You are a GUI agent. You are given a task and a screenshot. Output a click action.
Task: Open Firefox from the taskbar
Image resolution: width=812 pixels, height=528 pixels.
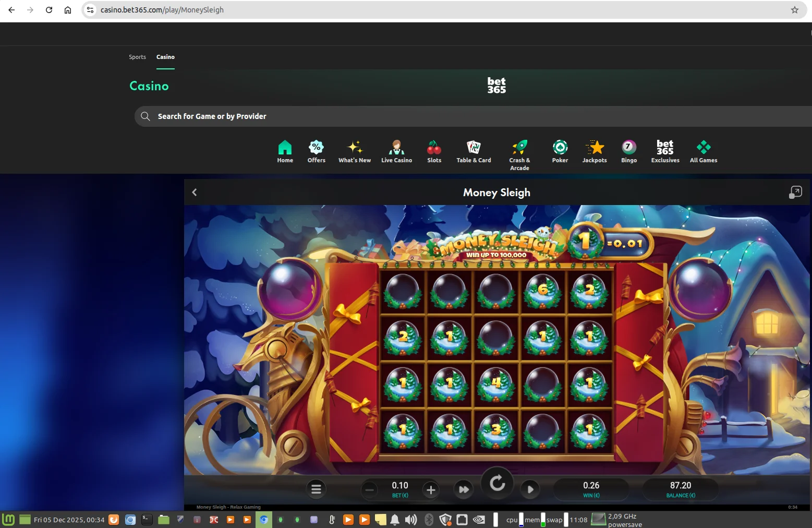[x=114, y=520]
